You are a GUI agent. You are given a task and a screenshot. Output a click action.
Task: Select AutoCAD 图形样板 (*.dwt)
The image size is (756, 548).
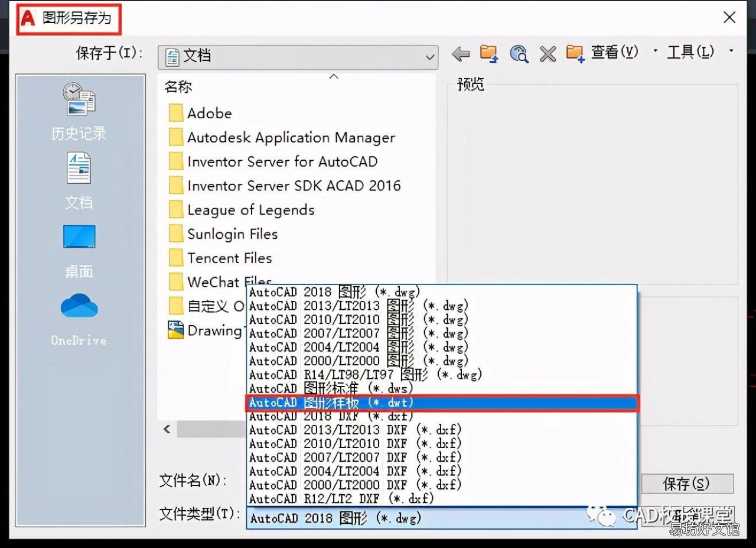click(x=442, y=403)
